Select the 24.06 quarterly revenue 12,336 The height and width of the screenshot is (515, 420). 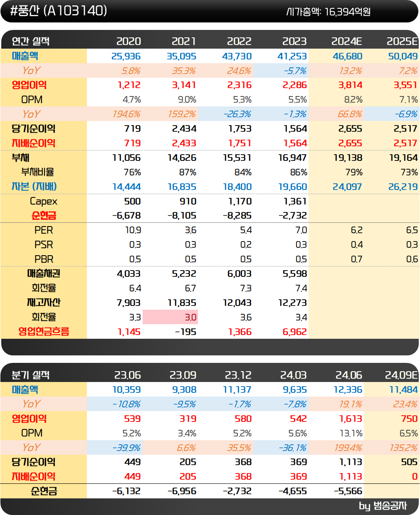coord(348,389)
